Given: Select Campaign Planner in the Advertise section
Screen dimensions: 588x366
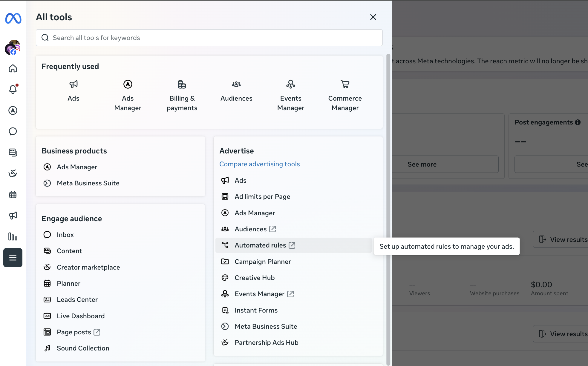Looking at the screenshot, I should click(x=263, y=262).
